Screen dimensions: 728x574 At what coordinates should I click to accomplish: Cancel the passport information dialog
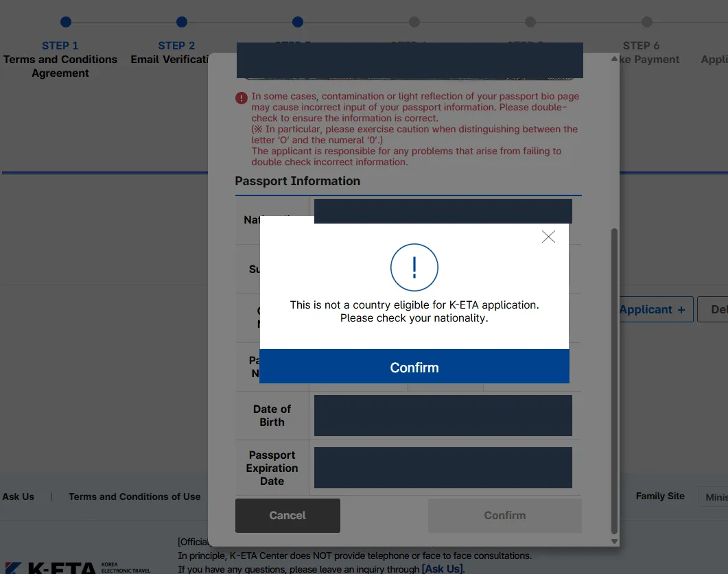[x=287, y=516]
